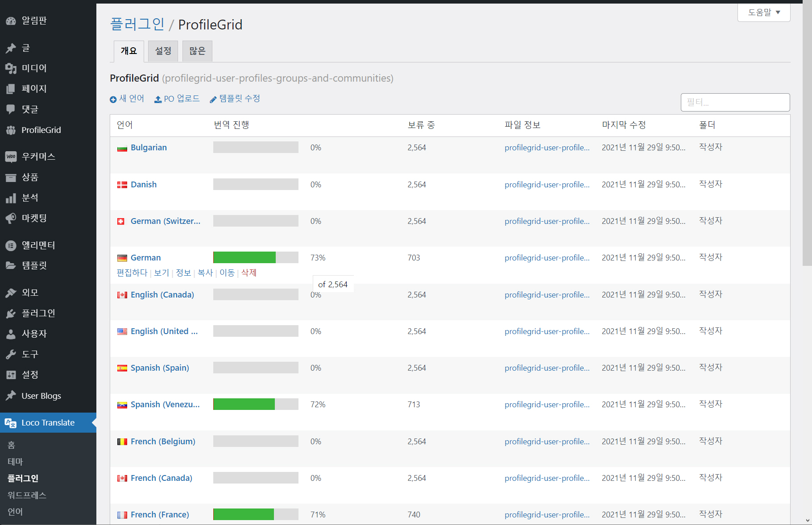
Task: Open the Bulgarian profilegrid-user-profile file link
Action: coord(547,148)
